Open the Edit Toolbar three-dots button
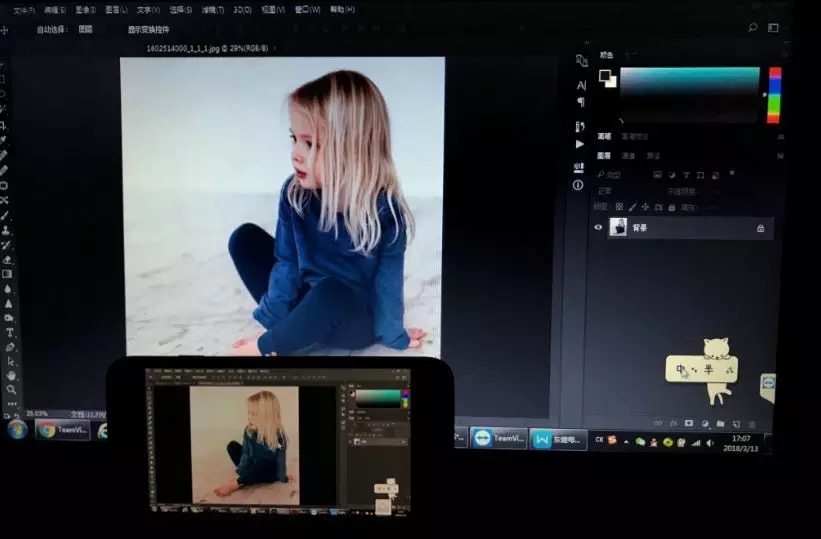Screen dimensions: 821x539 click(x=12, y=403)
